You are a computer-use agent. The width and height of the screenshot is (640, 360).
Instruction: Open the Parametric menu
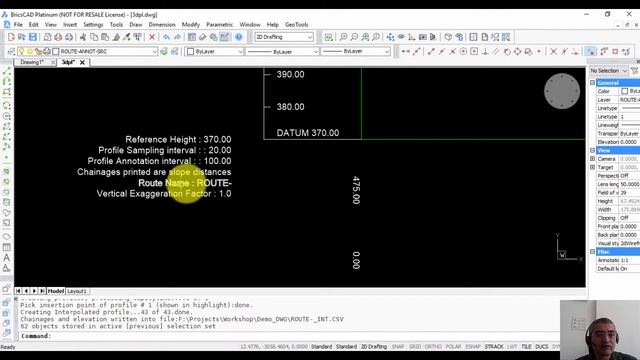(219, 24)
